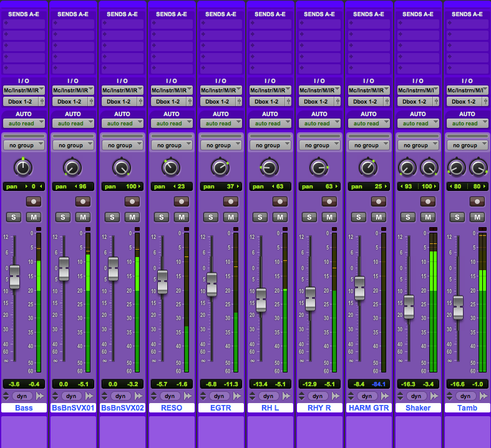This screenshot has height=448, width=491.
Task: Click I/O header on Shaker track
Action: [x=418, y=80]
